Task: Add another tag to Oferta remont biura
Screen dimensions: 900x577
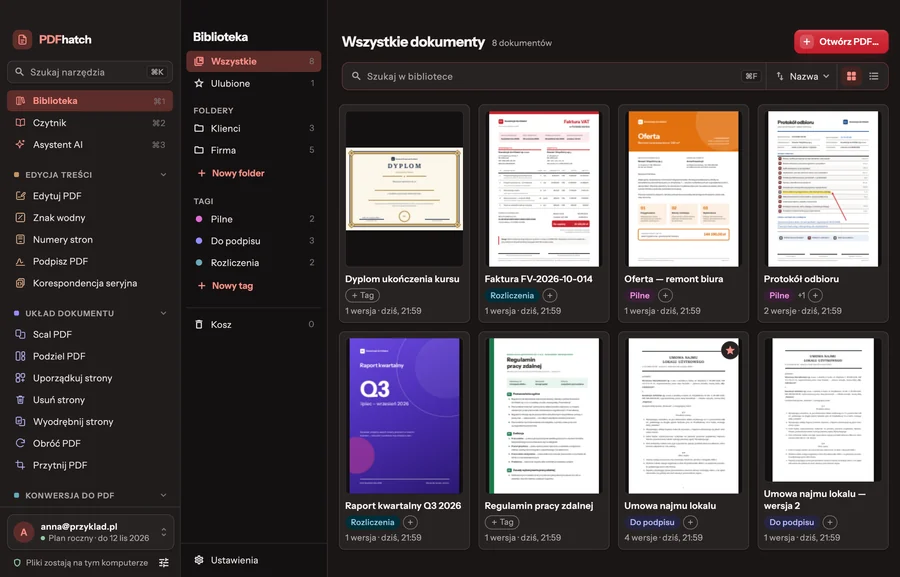Action: pos(665,295)
